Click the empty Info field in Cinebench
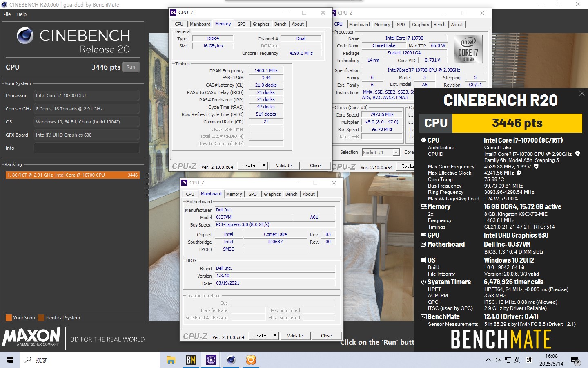This screenshot has width=588, height=368. pos(87,148)
